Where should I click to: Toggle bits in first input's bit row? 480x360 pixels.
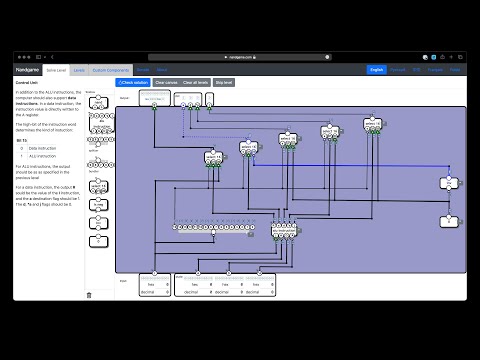[x=155, y=278]
